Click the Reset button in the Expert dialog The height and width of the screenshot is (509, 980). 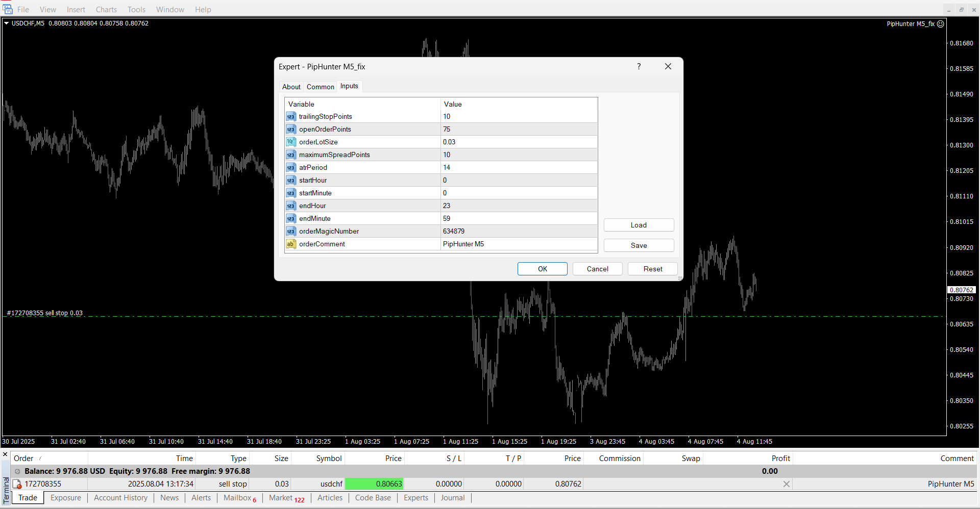coord(652,269)
